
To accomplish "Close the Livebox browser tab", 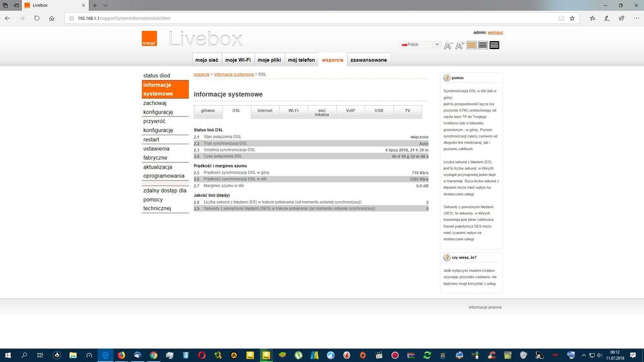I will click(x=83, y=5).
